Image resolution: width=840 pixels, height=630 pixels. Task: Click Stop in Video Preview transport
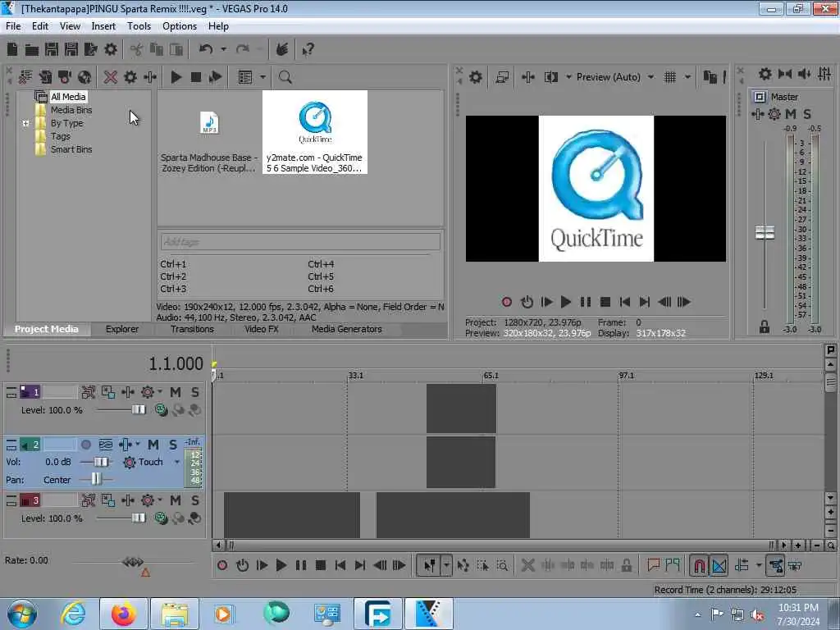tap(605, 302)
